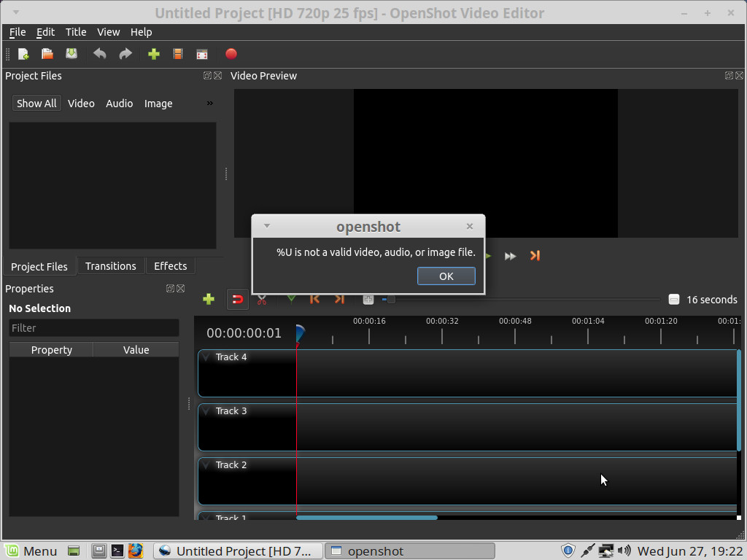
Task: Close the Properties panel
Action: 181,288
